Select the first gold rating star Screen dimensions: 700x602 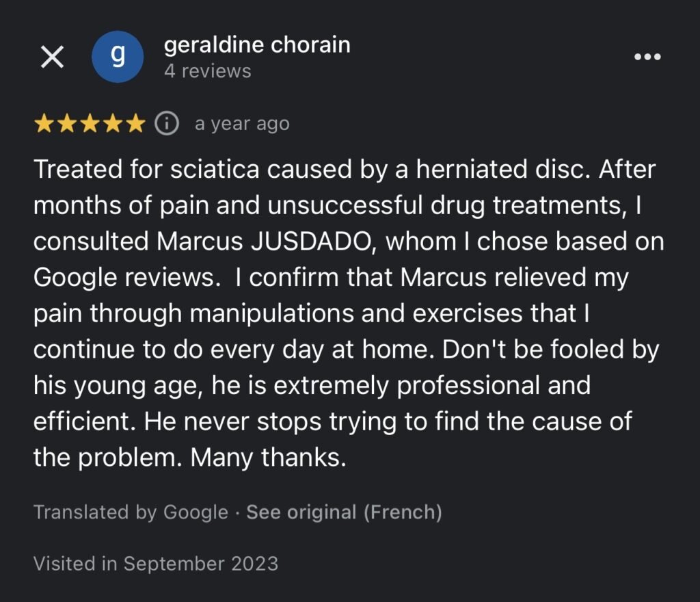[44, 123]
